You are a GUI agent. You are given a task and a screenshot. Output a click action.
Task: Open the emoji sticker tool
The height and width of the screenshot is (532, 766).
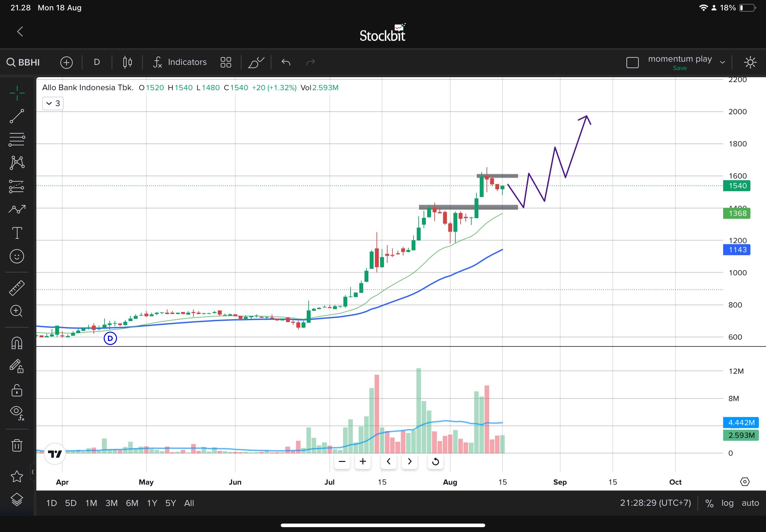(x=17, y=256)
